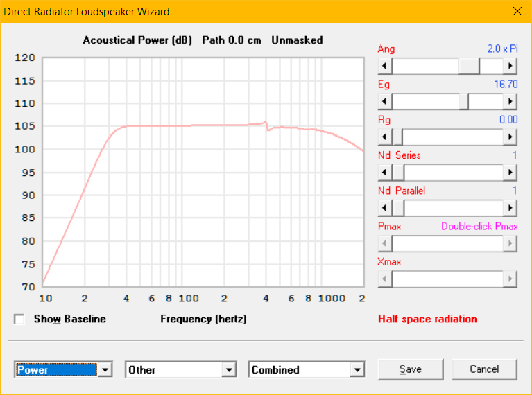The height and width of the screenshot is (395, 532).
Task: Increase Rg using its right arrow
Action: [x=510, y=137]
